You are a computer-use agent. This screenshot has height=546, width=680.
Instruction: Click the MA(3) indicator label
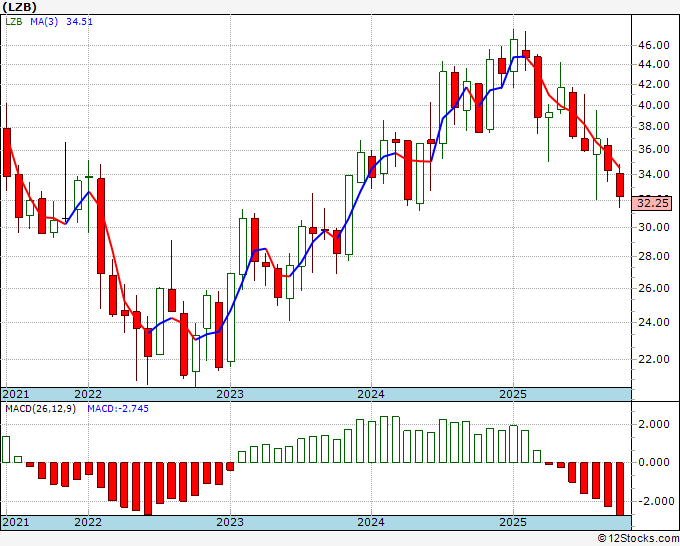click(44, 22)
